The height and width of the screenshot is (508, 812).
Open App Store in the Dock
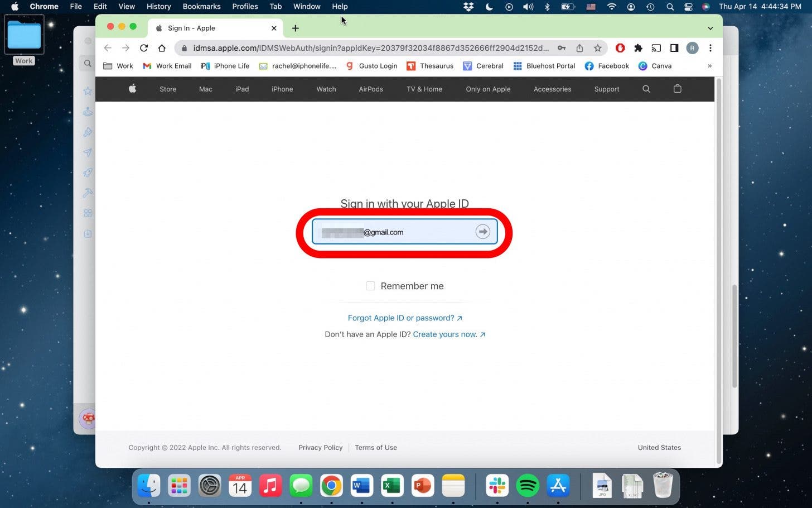558,486
